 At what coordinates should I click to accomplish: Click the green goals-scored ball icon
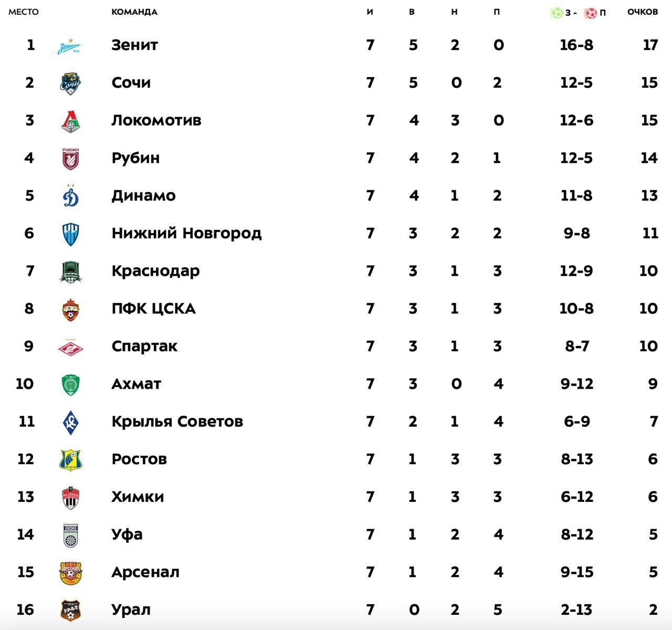(x=556, y=13)
